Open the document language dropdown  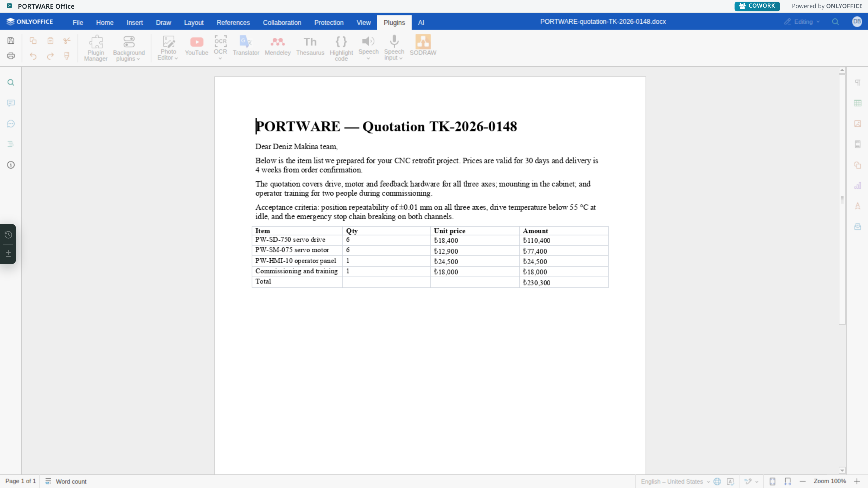pyautogui.click(x=675, y=481)
